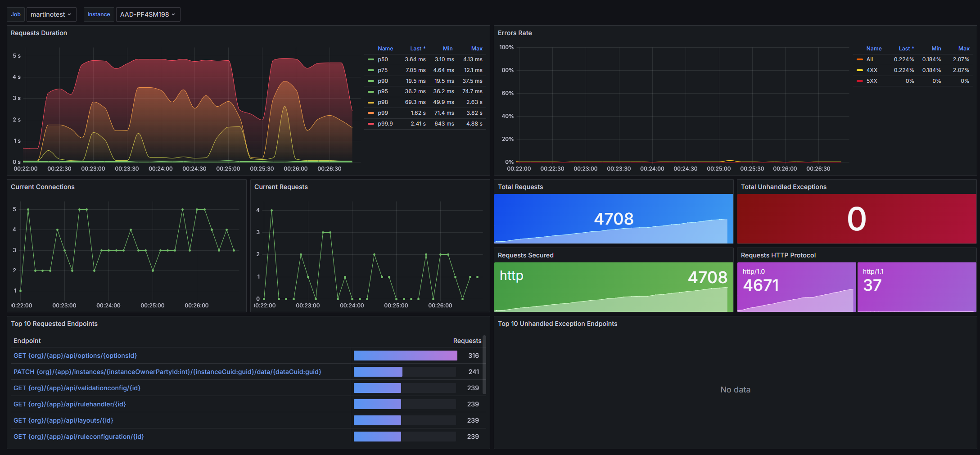Screen dimensions: 980x455
Task: Click the 4XX series color marker
Action: (859, 70)
